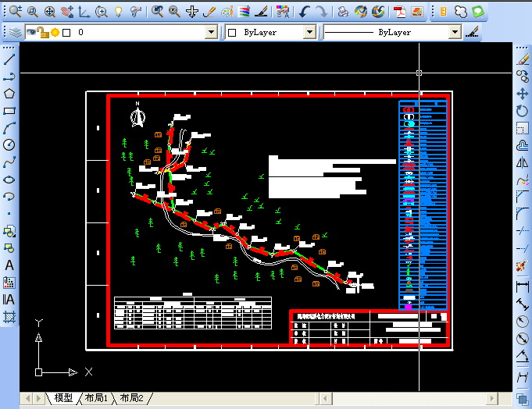The width and height of the screenshot is (532, 409).
Task: Select the Erase tool
Action: tap(523, 59)
